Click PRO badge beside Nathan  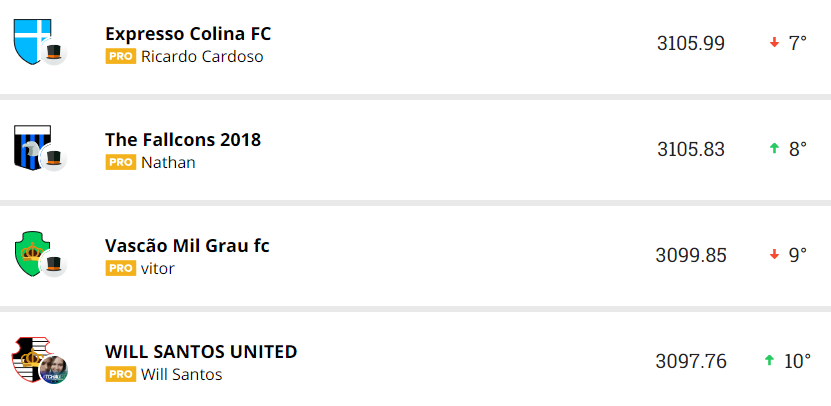[x=120, y=163]
